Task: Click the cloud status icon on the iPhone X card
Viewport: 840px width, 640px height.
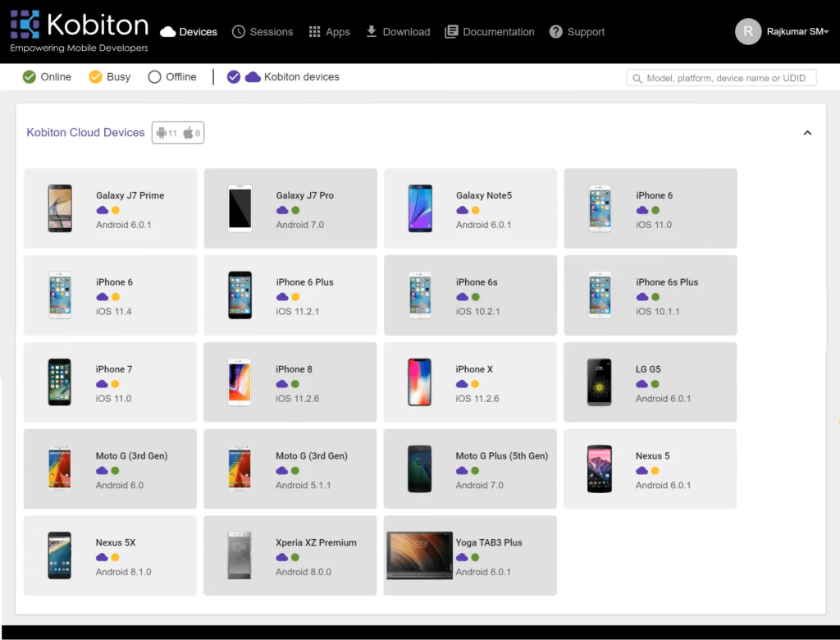Action: [x=462, y=383]
